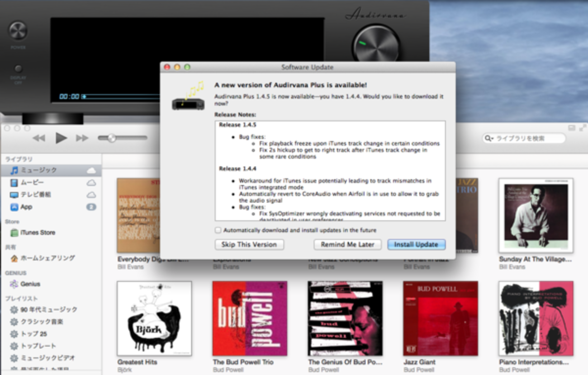Open App library in the iTunes sidebar
Screen dimensions: 588x375
point(51,207)
